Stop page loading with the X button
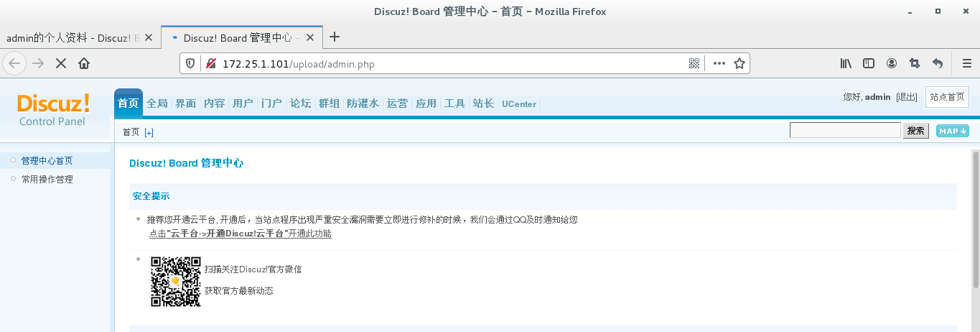 point(61,63)
